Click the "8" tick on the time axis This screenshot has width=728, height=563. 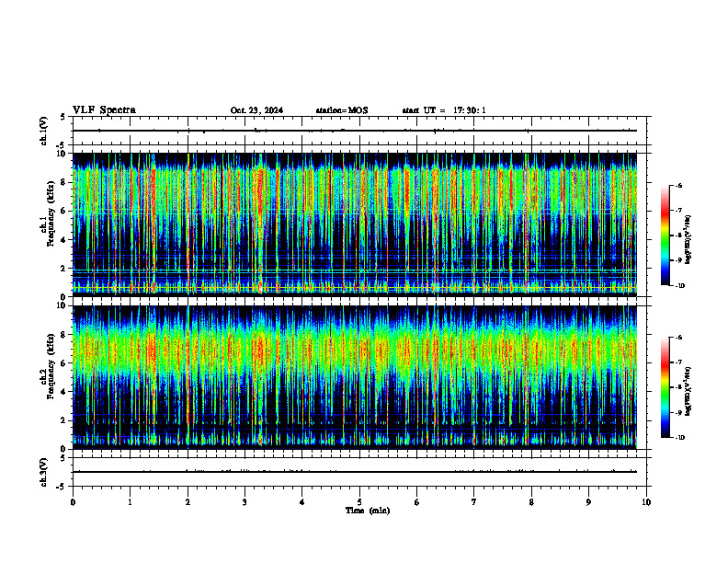[531, 502]
